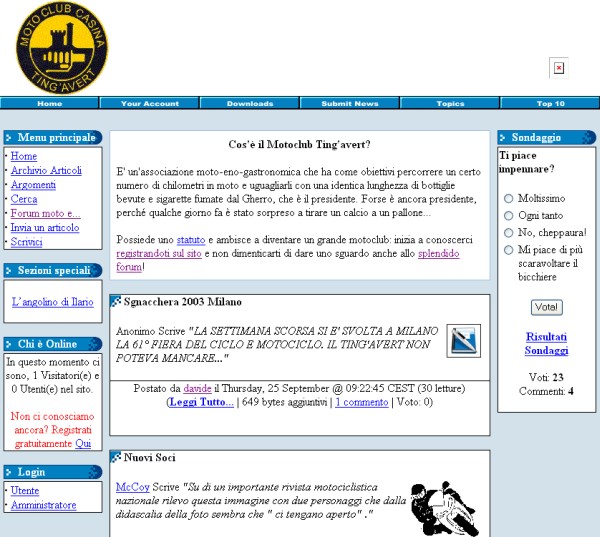Screen dimensions: 600x537
Task: Select the Moltissimo poll option
Action: tap(509, 198)
